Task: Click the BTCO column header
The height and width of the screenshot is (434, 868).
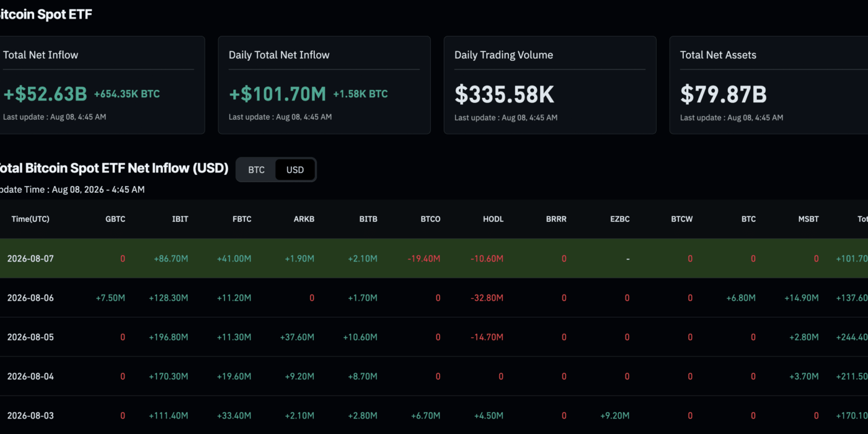Action: [430, 219]
